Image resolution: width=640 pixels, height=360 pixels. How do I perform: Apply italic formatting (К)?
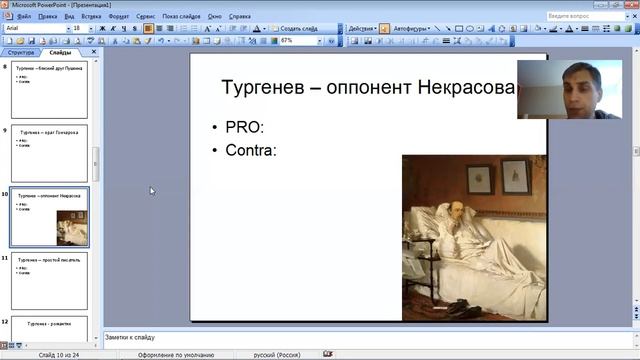(x=113, y=29)
